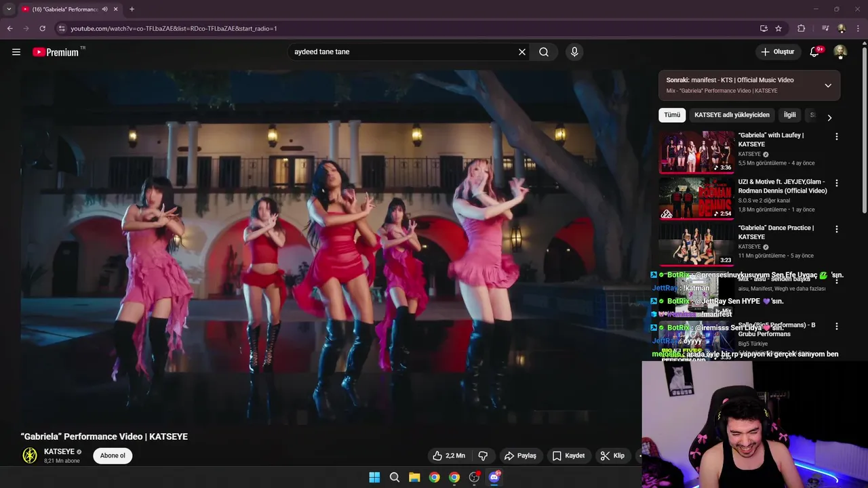The height and width of the screenshot is (488, 868).
Task: Click the "Gabriela" Performance Video title text
Action: coord(104,436)
